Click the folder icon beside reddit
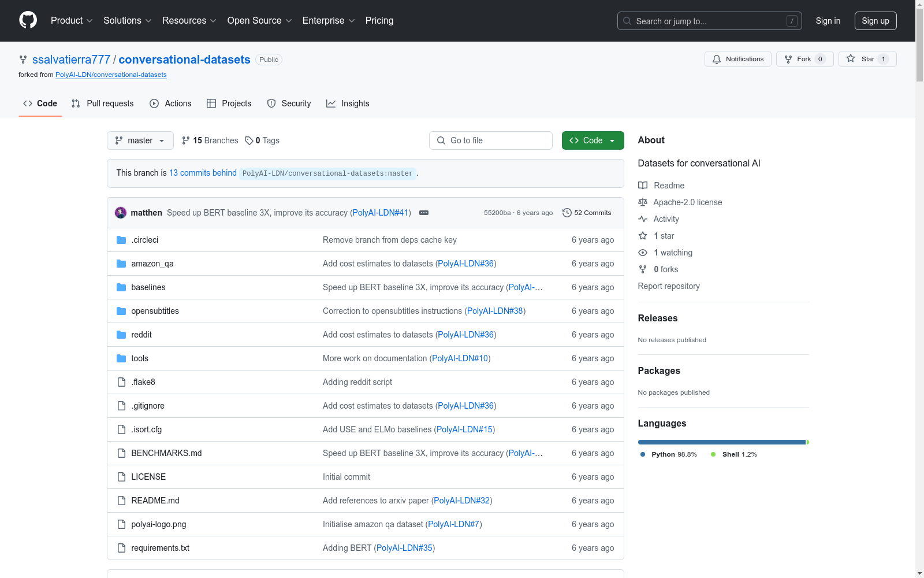The height and width of the screenshot is (578, 924). pyautogui.click(x=121, y=335)
